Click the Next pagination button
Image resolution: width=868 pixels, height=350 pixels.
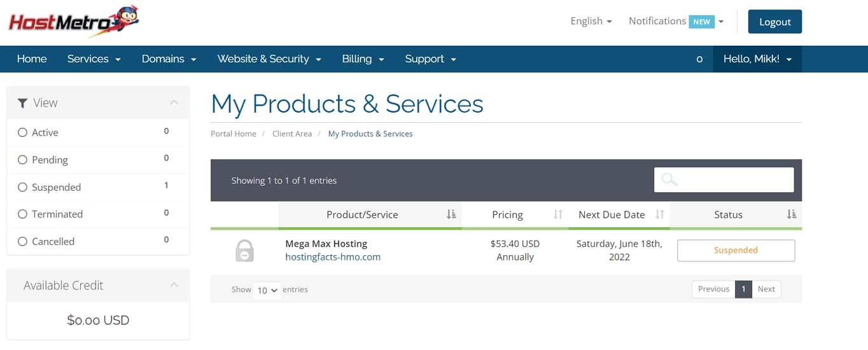(766, 289)
